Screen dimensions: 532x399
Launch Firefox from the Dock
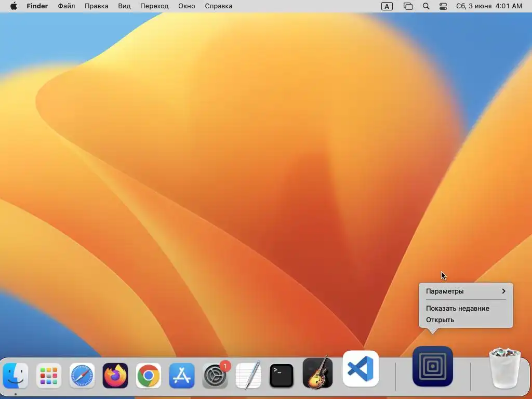tap(115, 376)
